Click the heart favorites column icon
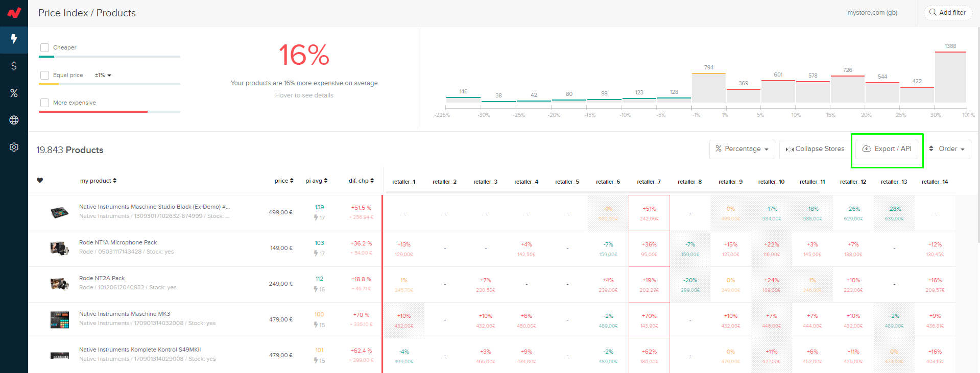Image resolution: width=980 pixels, height=373 pixels. [40, 180]
